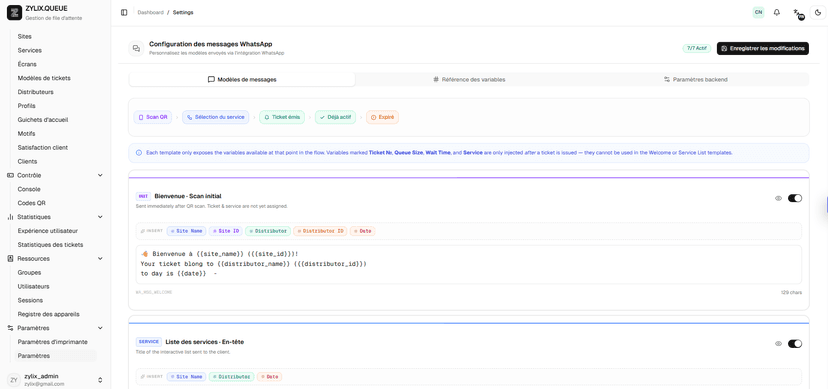Select the Déjà actif flow step

tap(335, 117)
